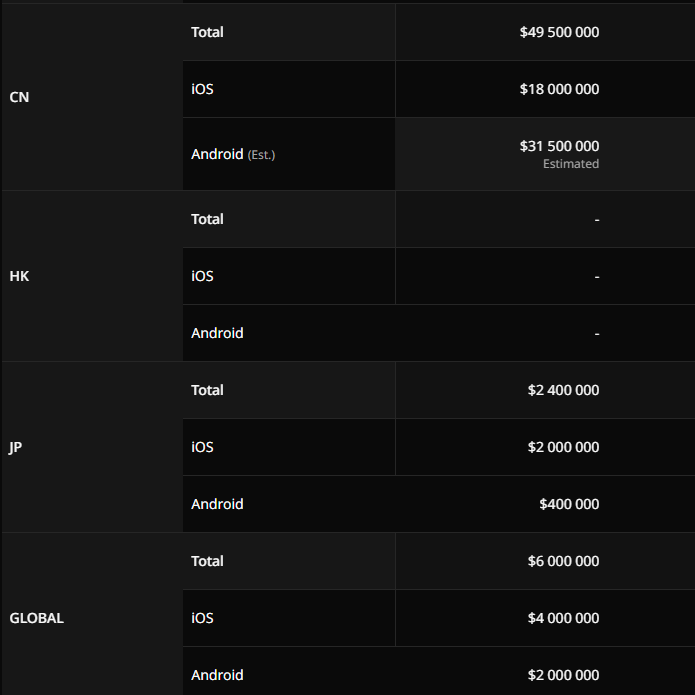Select the JP region row label
695x695 pixels.
(x=15, y=447)
